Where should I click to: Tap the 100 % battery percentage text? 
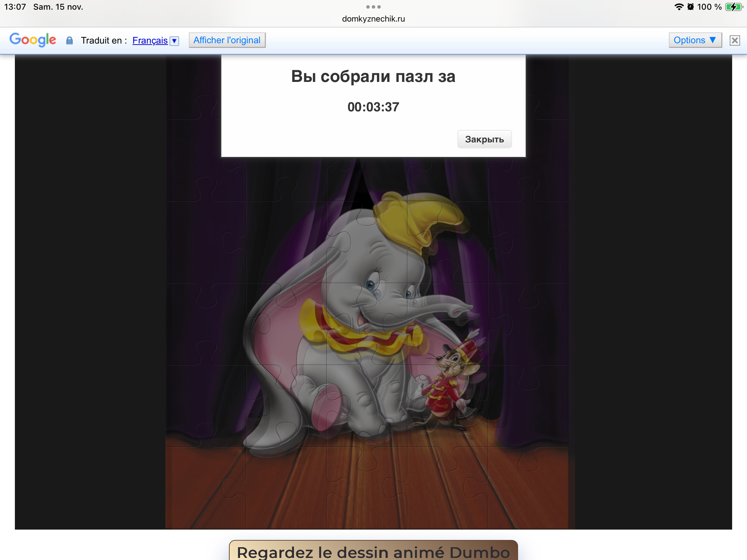pos(709,7)
